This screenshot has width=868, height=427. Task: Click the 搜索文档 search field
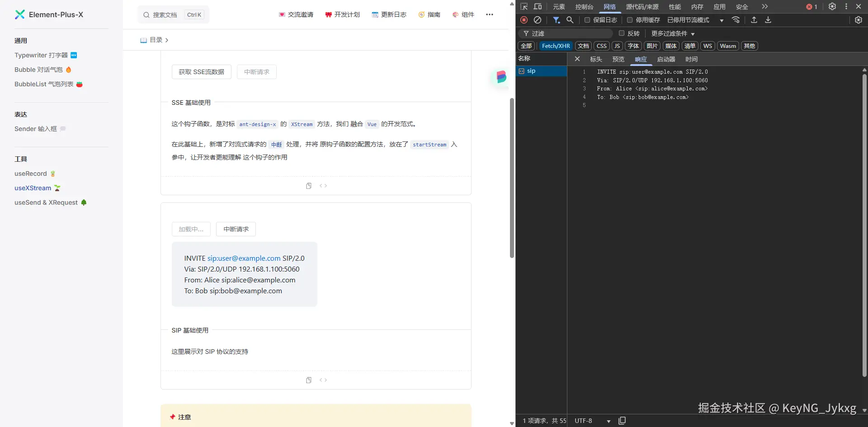[x=173, y=15]
